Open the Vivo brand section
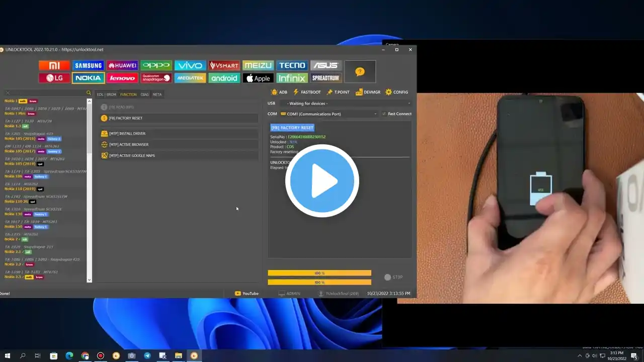Screen dimensions: 644x362 [x=190, y=66]
